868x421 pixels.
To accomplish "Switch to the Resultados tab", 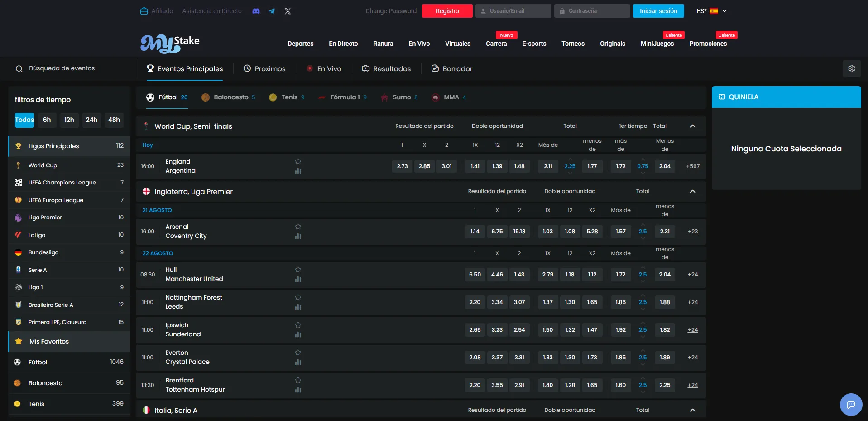I will pos(386,69).
